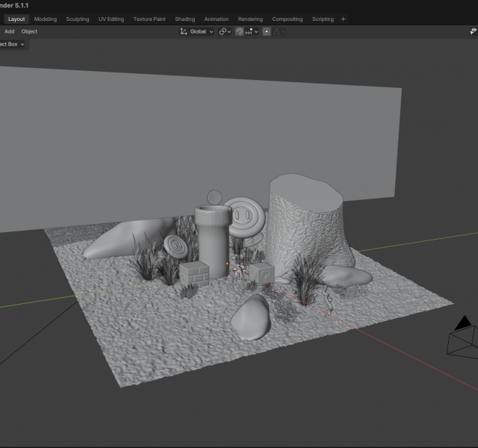Switch to the Compositing workspace tab

click(x=288, y=19)
